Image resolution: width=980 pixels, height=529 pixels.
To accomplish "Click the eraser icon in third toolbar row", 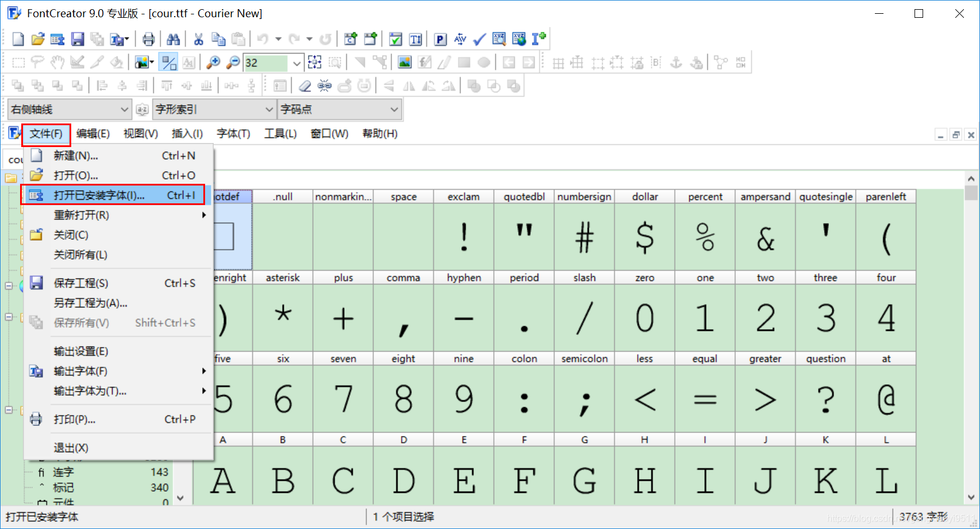I will (x=305, y=86).
